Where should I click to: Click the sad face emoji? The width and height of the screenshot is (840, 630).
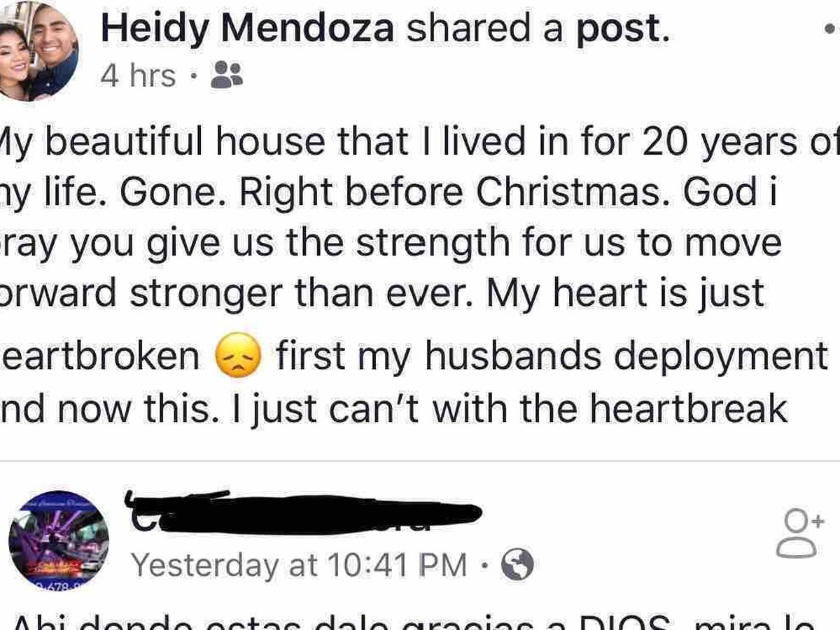pos(237,357)
